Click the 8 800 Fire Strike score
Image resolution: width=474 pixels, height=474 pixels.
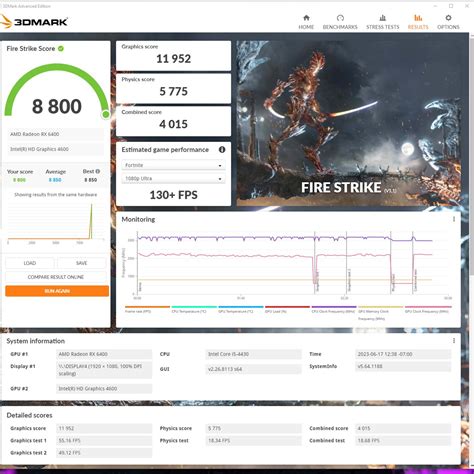point(57,106)
